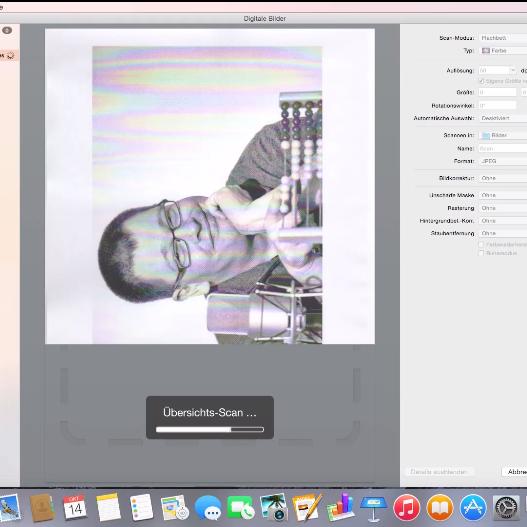Open iTunes from the dock

[407, 508]
